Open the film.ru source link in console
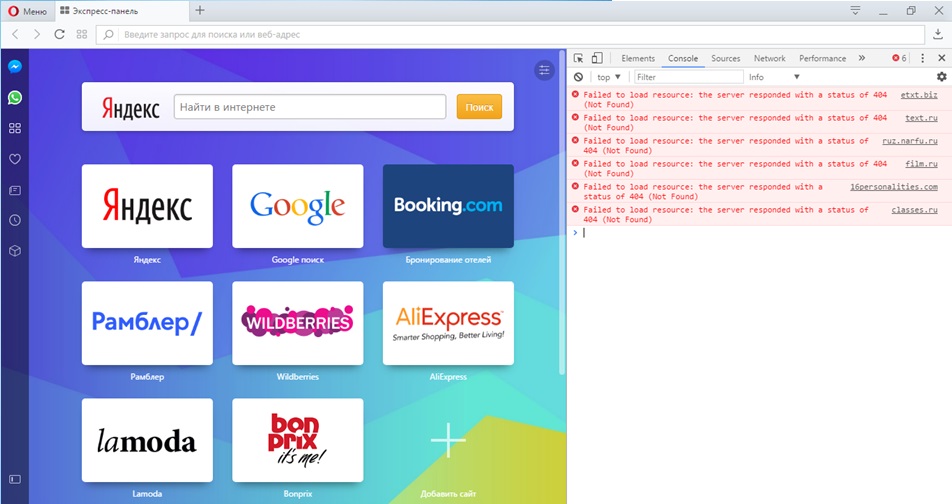The height and width of the screenshot is (504, 952). 921,164
